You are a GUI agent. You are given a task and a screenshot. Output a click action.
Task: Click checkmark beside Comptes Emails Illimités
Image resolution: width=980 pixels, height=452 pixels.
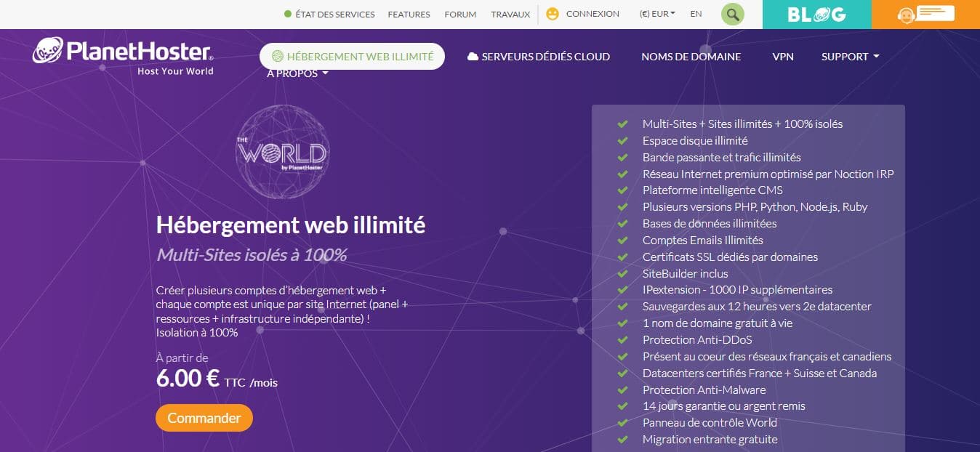point(622,241)
